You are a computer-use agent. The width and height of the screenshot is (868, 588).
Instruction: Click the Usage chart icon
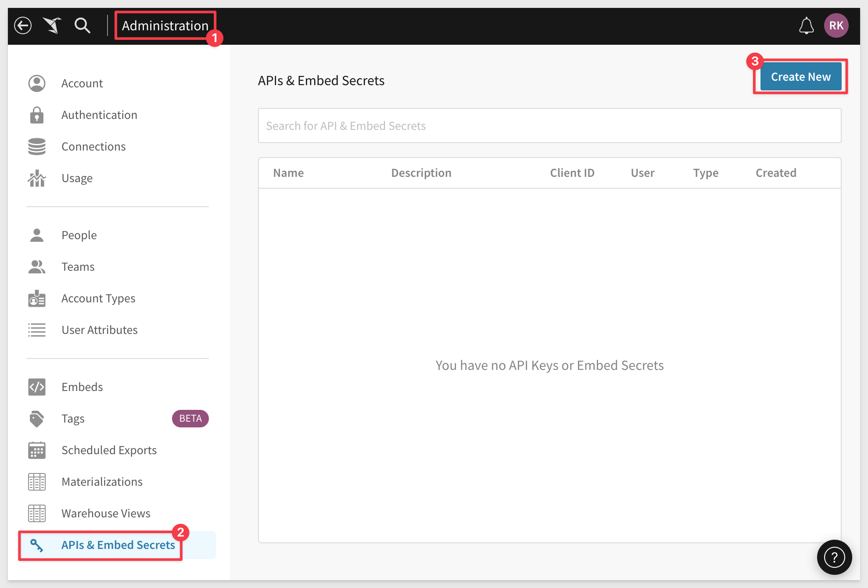point(37,178)
